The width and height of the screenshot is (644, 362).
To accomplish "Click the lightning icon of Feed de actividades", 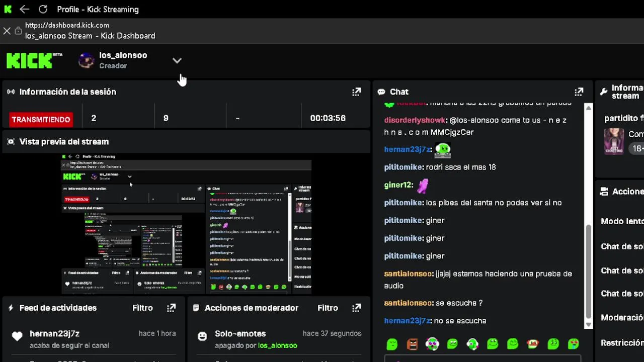I will point(11,308).
